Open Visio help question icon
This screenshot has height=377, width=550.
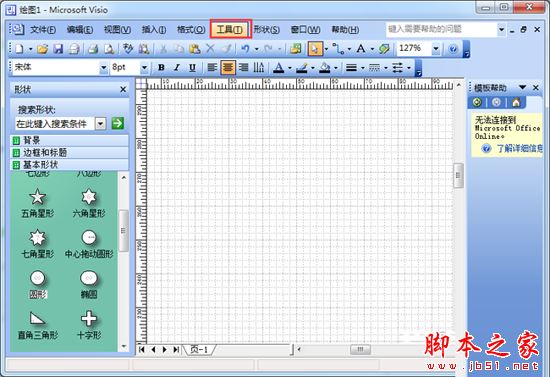click(453, 49)
